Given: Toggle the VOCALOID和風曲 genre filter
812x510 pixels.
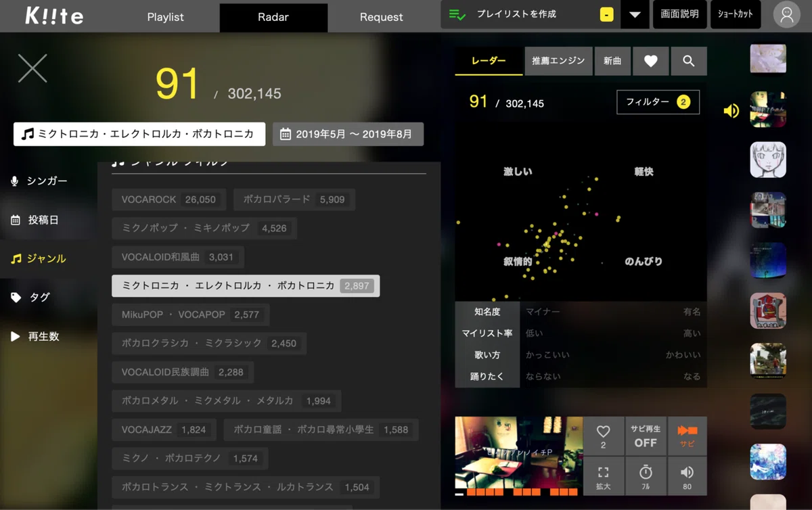Looking at the screenshot, I should pyautogui.click(x=177, y=257).
